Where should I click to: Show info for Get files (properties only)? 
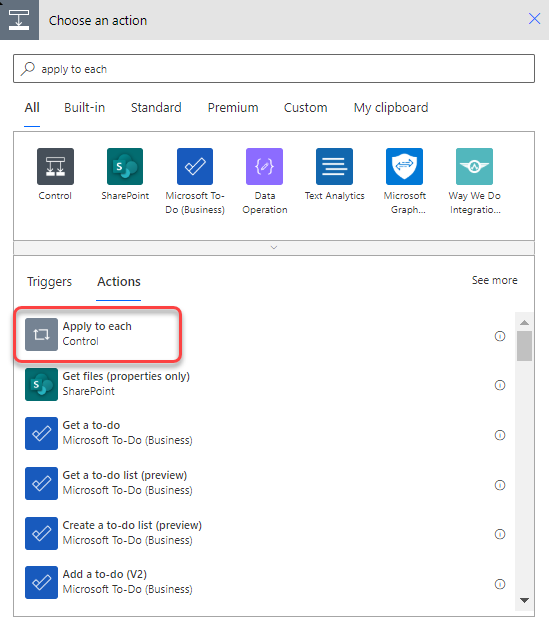tap(500, 385)
